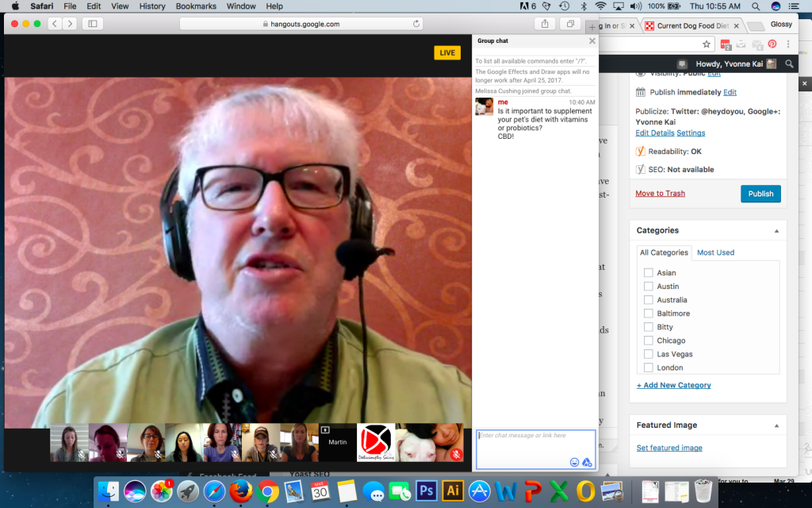
Task: Show the Safari sidebar
Action: (x=93, y=24)
